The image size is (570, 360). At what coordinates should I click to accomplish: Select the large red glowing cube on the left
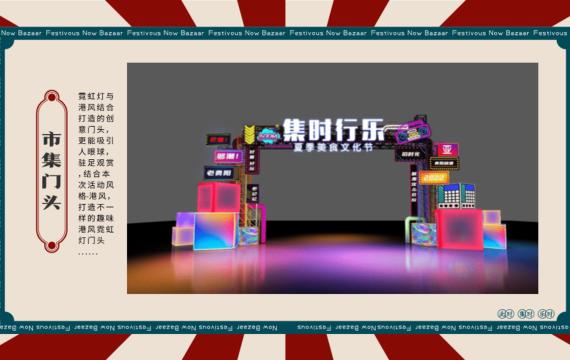218,197
